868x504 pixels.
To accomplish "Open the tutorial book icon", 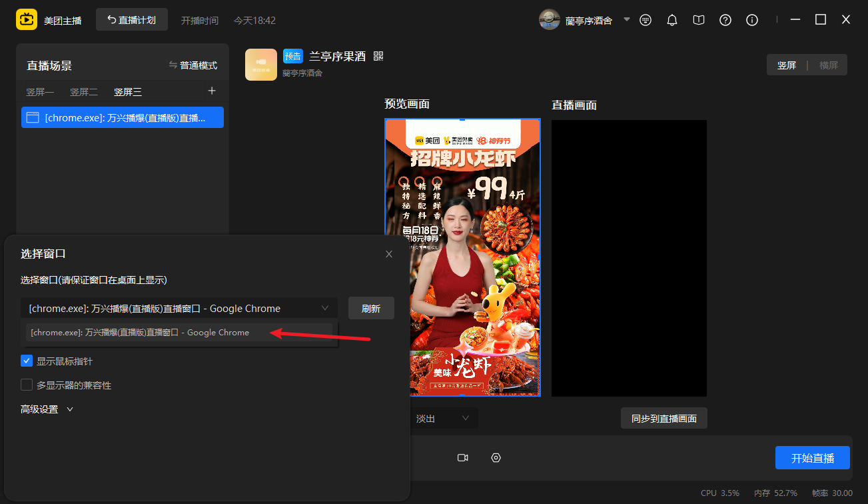I will click(x=698, y=20).
